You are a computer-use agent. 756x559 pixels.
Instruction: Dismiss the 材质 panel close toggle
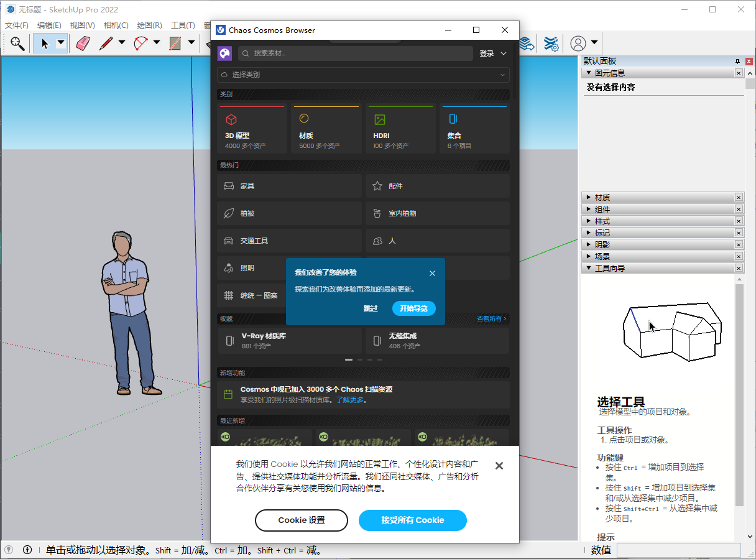[x=739, y=197]
